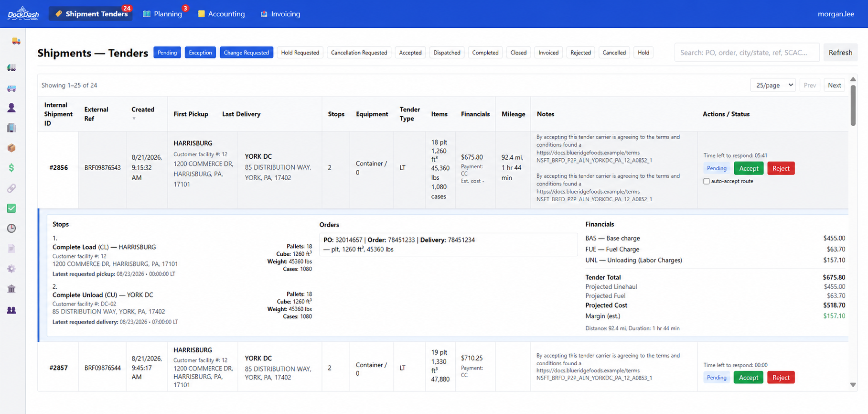Toggle the Change Requested status filter
This screenshot has height=414, width=868.
click(246, 53)
